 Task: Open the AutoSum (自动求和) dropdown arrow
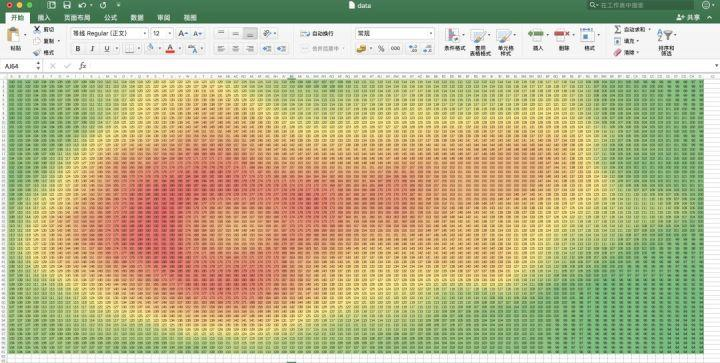(x=649, y=29)
